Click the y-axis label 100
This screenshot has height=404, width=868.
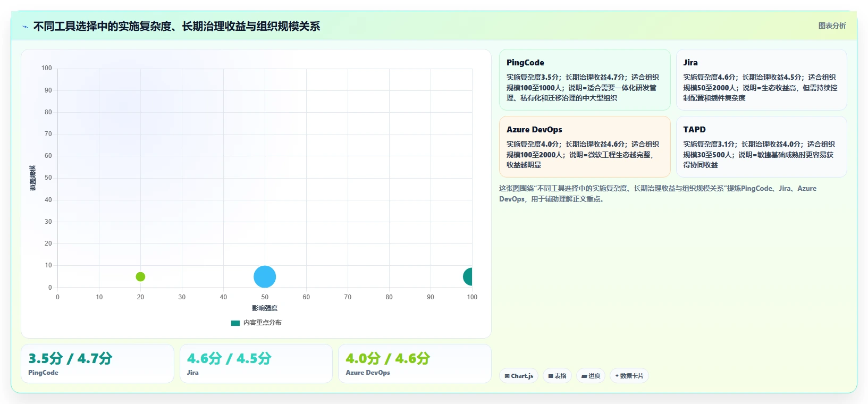click(x=47, y=68)
